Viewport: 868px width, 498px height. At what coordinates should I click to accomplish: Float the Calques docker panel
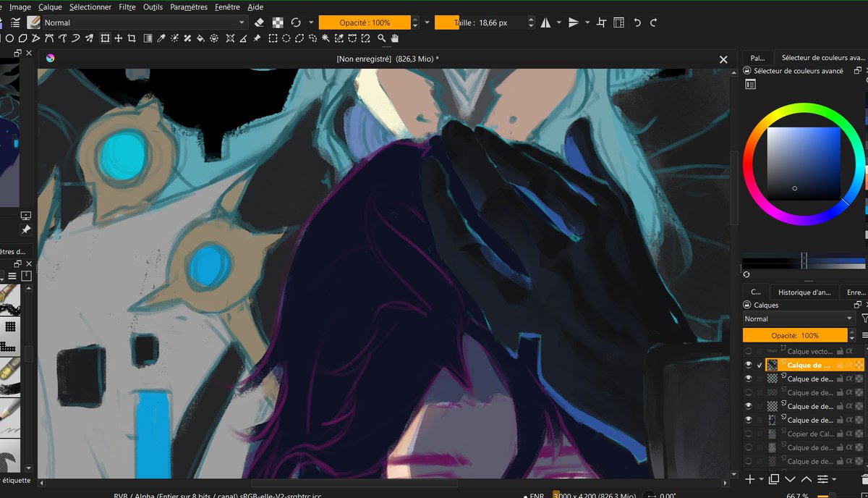point(857,305)
